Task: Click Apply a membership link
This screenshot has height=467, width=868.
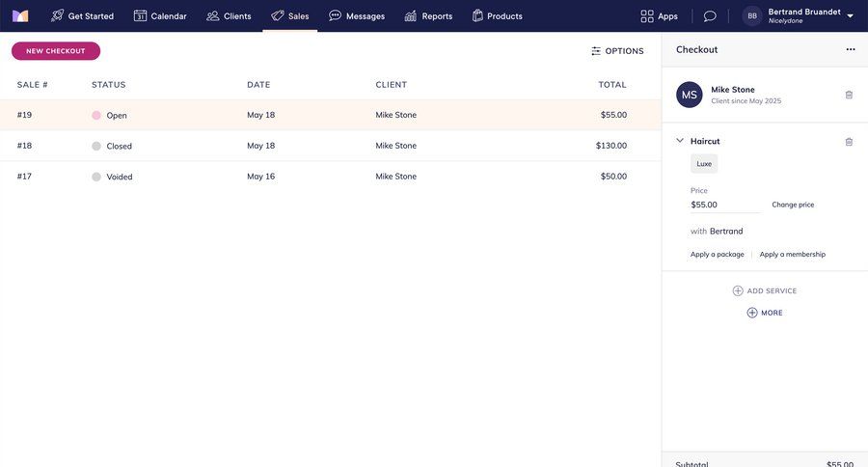Action: click(x=792, y=255)
